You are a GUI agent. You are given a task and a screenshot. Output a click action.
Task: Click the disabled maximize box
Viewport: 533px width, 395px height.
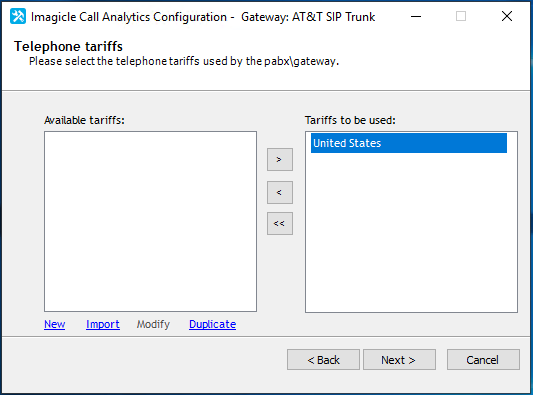click(x=461, y=16)
